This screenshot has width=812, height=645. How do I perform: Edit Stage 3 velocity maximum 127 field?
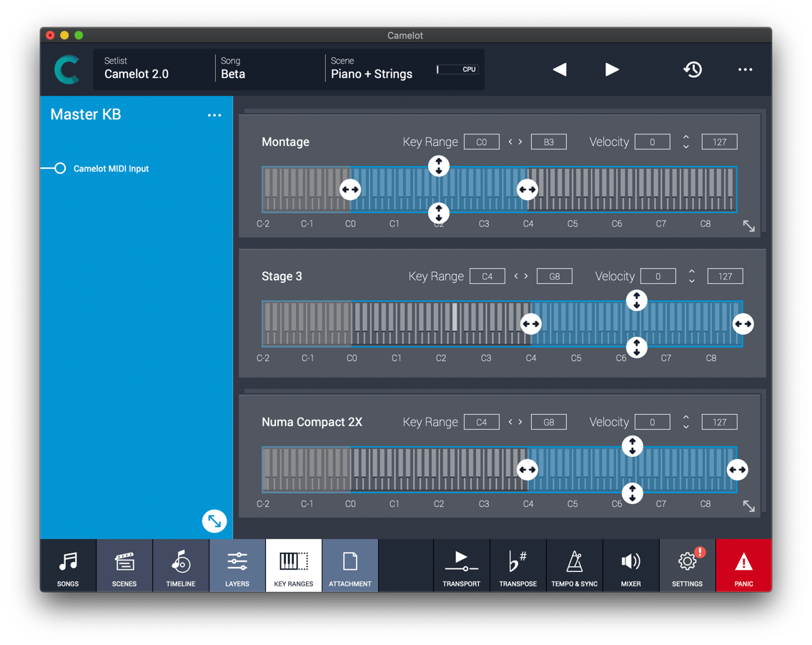coord(725,276)
